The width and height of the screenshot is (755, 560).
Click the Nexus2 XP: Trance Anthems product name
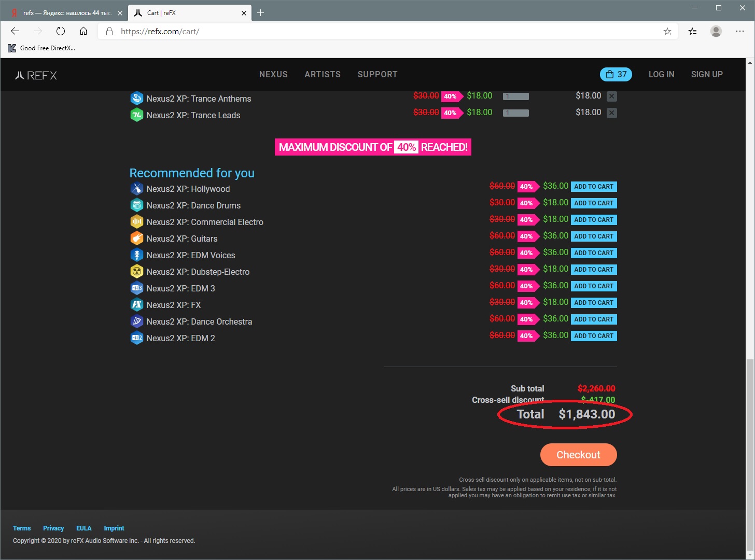point(199,99)
